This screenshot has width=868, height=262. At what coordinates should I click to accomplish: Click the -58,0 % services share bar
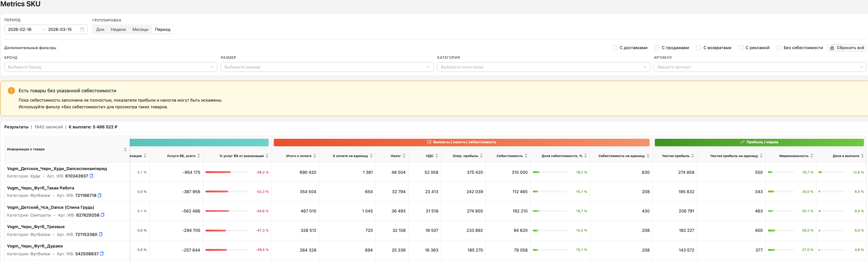pyautogui.click(x=227, y=172)
